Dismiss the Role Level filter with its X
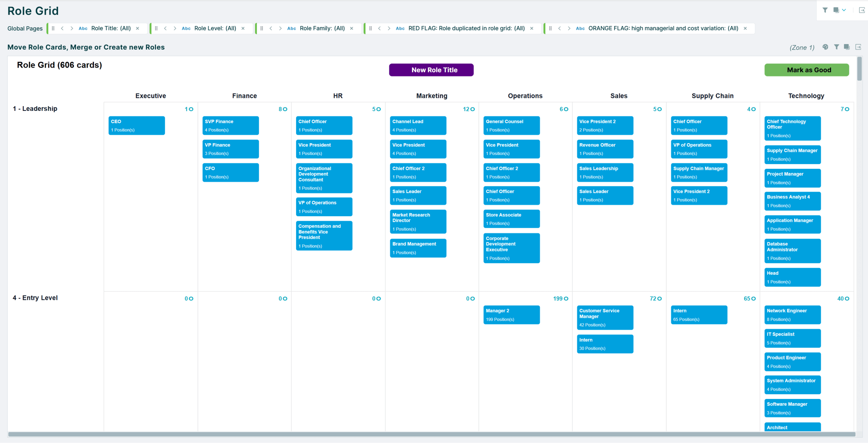The height and width of the screenshot is (443, 868). point(243,28)
